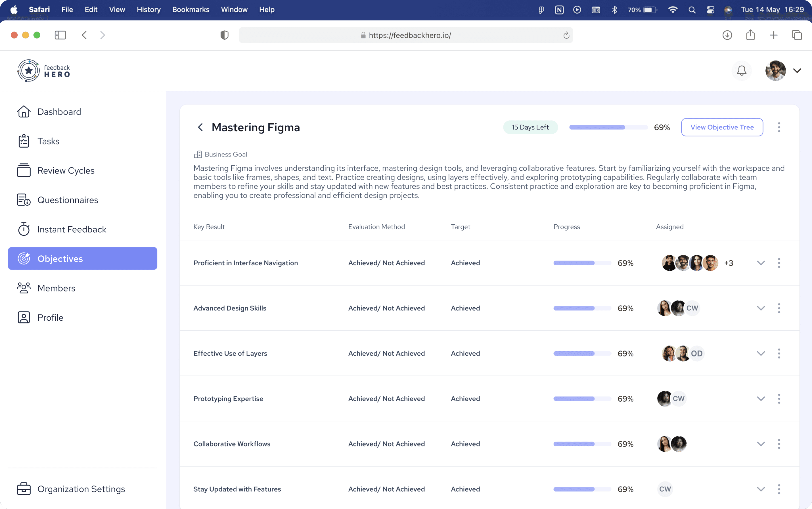Viewport: 812px width, 509px height.
Task: Open the Bookmarks menu
Action: [x=191, y=10]
